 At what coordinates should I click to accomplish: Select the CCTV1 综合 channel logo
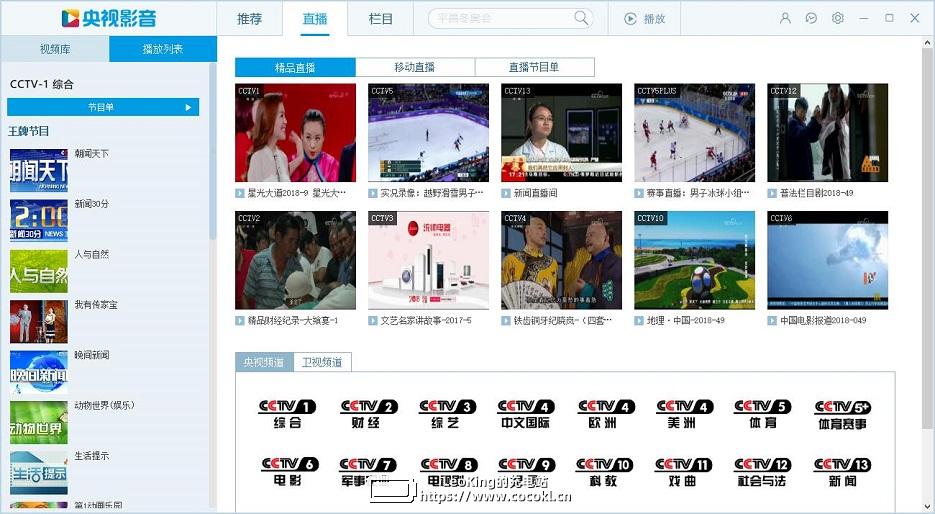tap(287, 414)
